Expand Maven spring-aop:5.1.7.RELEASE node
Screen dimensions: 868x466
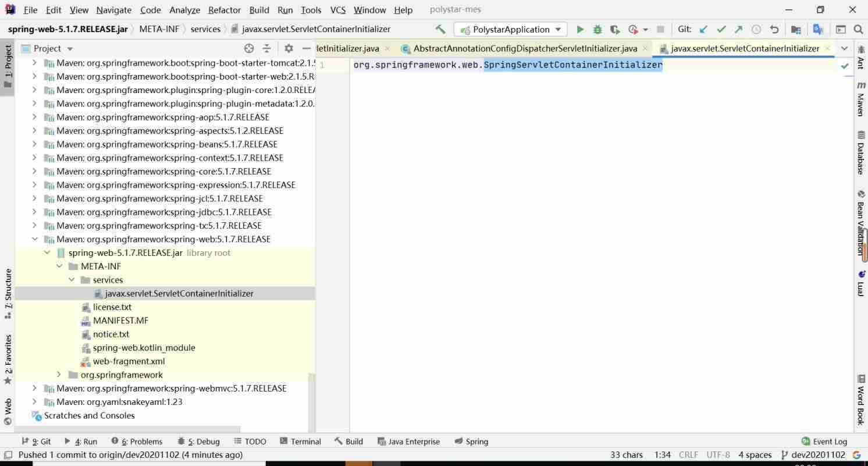(x=34, y=117)
